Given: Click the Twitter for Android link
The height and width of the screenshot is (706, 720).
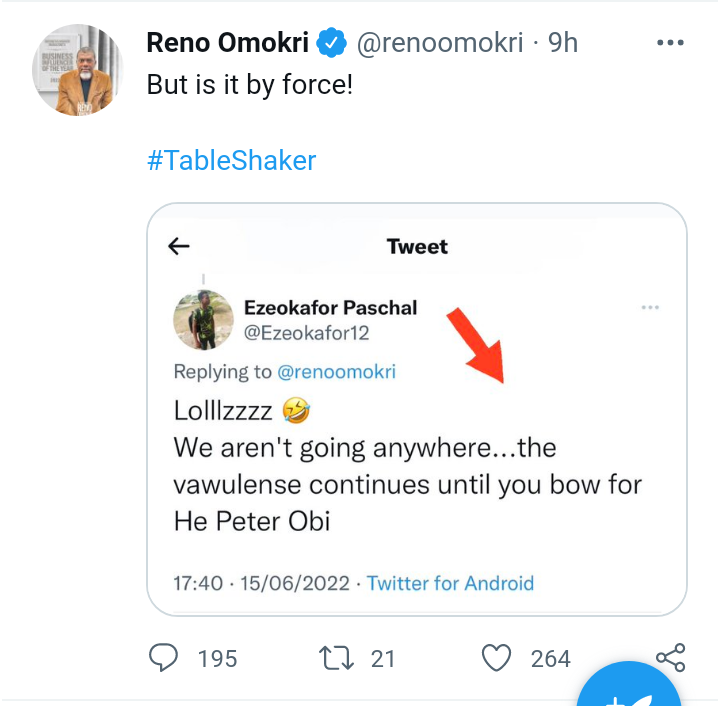Looking at the screenshot, I should pyautogui.click(x=451, y=583).
